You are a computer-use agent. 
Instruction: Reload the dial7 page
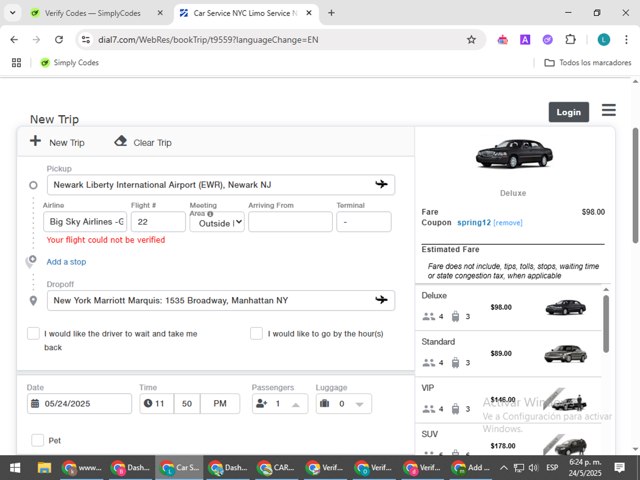point(59,40)
